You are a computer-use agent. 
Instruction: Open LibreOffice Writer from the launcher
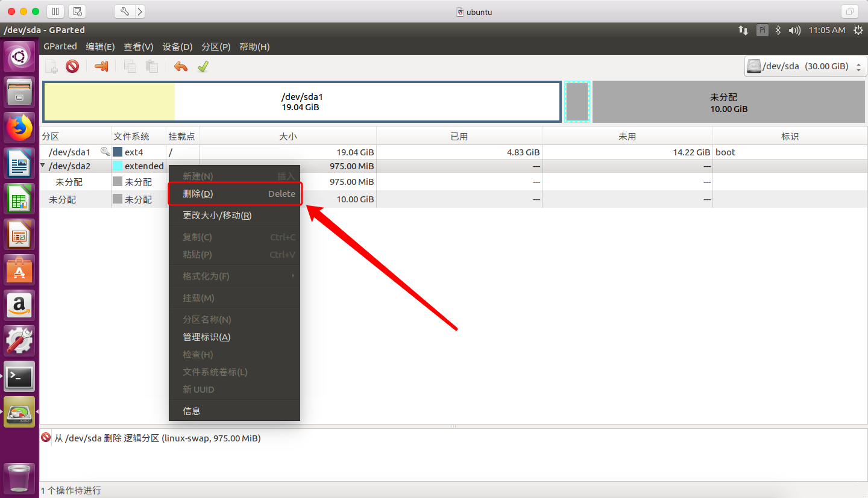(19, 163)
